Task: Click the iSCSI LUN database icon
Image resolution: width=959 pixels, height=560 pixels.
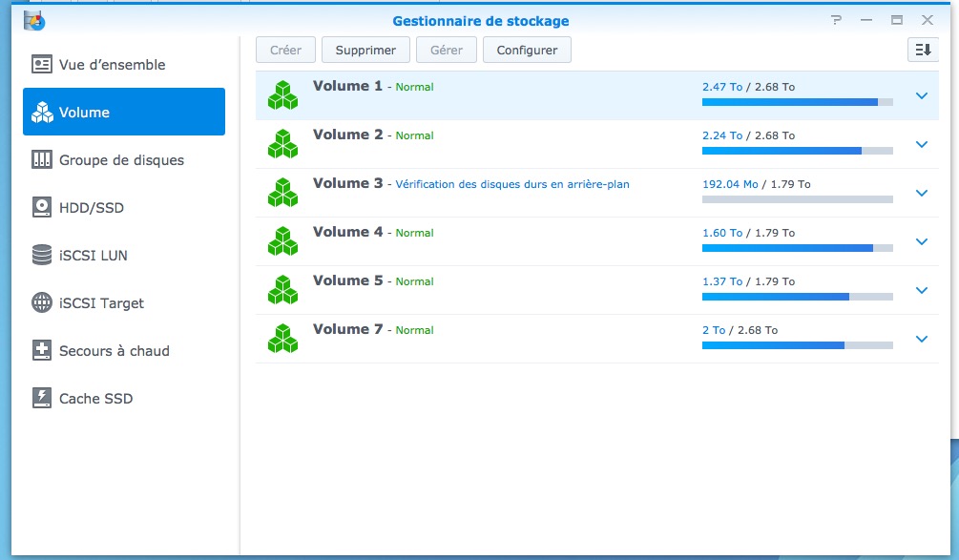Action: [x=42, y=256]
